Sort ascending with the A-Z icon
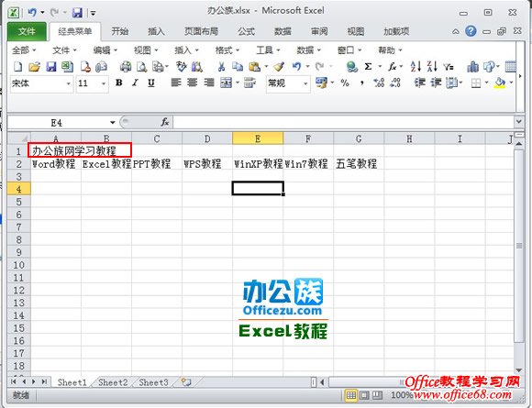The height and width of the screenshot is (408, 532). coord(416,67)
